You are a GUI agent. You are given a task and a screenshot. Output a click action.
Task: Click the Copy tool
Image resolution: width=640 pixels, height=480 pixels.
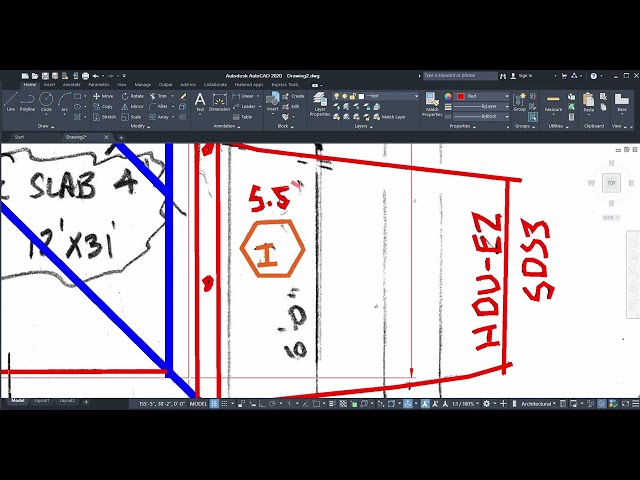[x=103, y=107]
